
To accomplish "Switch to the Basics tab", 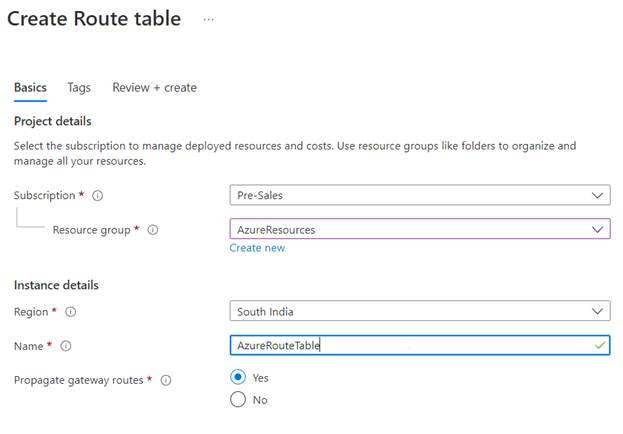I will point(30,87).
